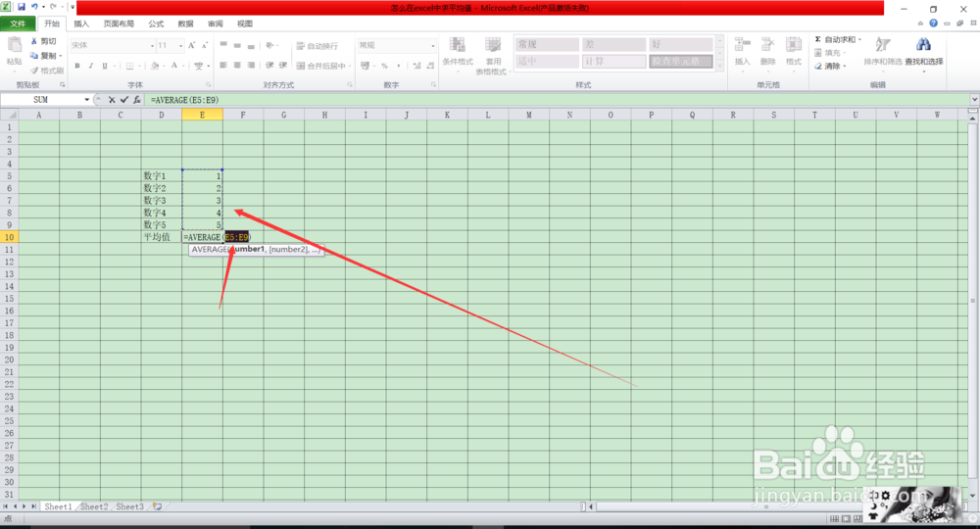Image resolution: width=980 pixels, height=529 pixels.
Task: Open the number format (常规) dropdown
Action: click(432, 46)
